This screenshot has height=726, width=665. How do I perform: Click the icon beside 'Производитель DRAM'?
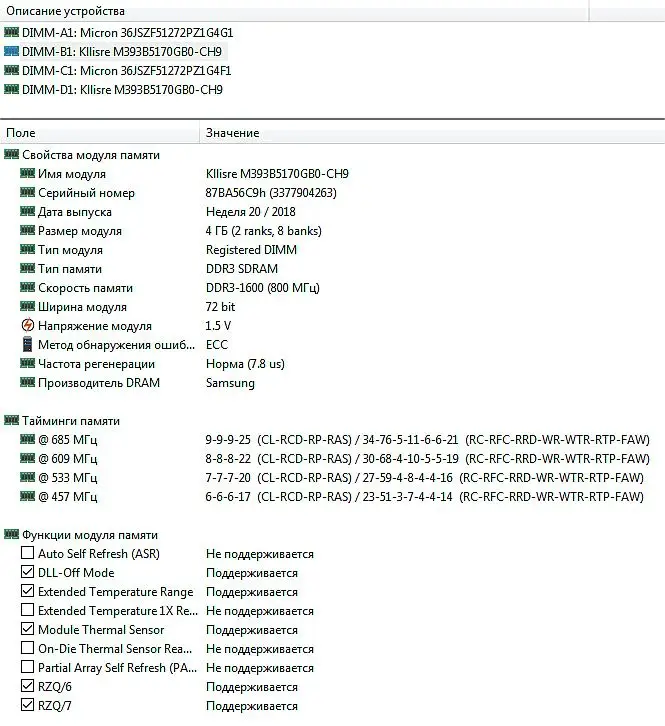coord(27,382)
